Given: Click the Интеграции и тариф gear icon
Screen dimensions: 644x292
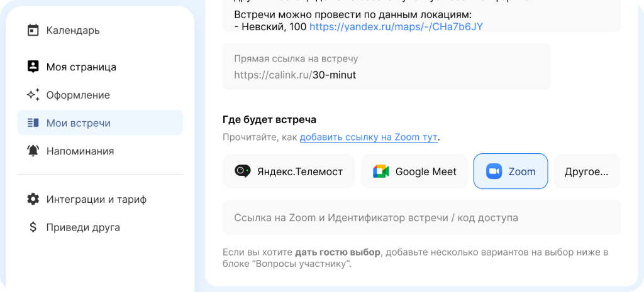Looking at the screenshot, I should click(33, 200).
